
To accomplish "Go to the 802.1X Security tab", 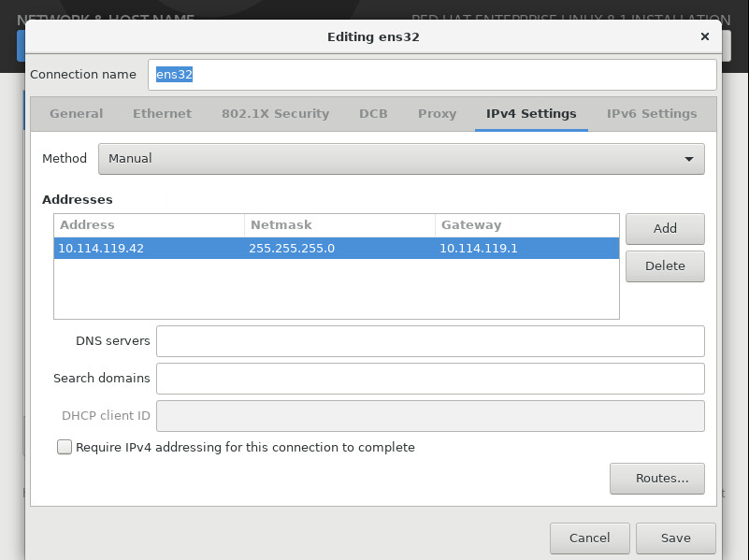I will click(x=275, y=114).
